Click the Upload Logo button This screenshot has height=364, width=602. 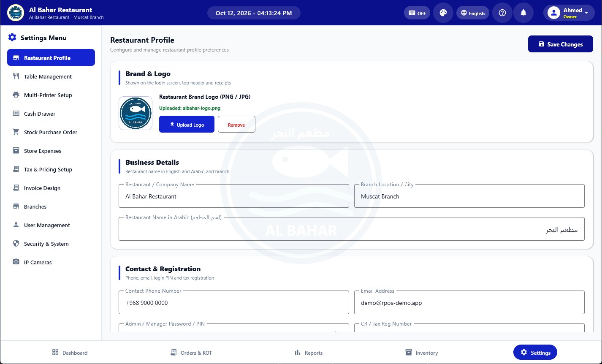point(187,125)
